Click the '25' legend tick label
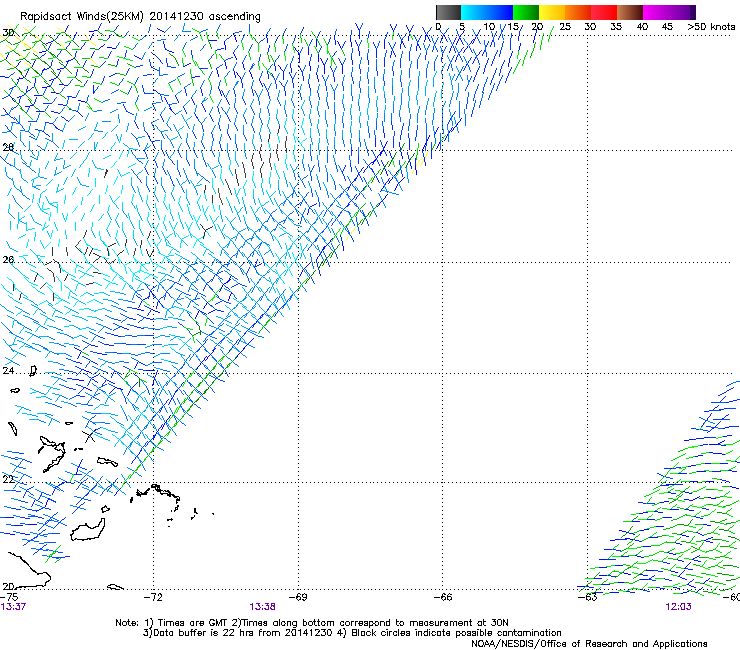 tap(565, 27)
